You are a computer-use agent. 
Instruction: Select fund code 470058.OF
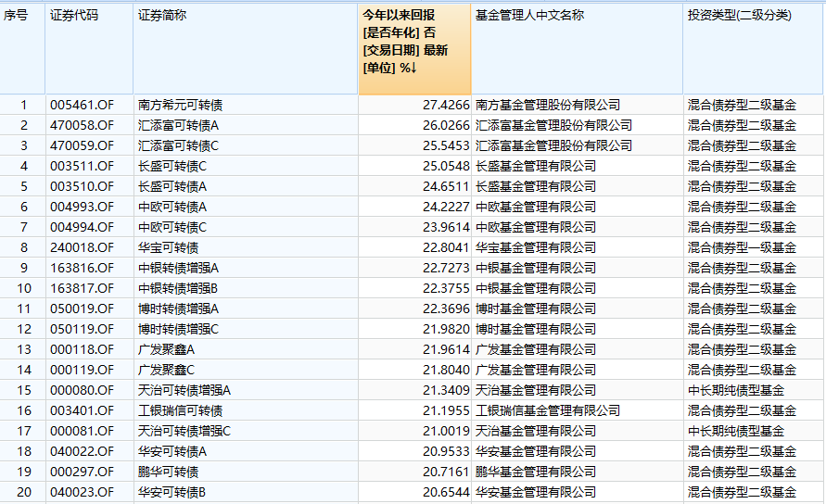(x=82, y=125)
